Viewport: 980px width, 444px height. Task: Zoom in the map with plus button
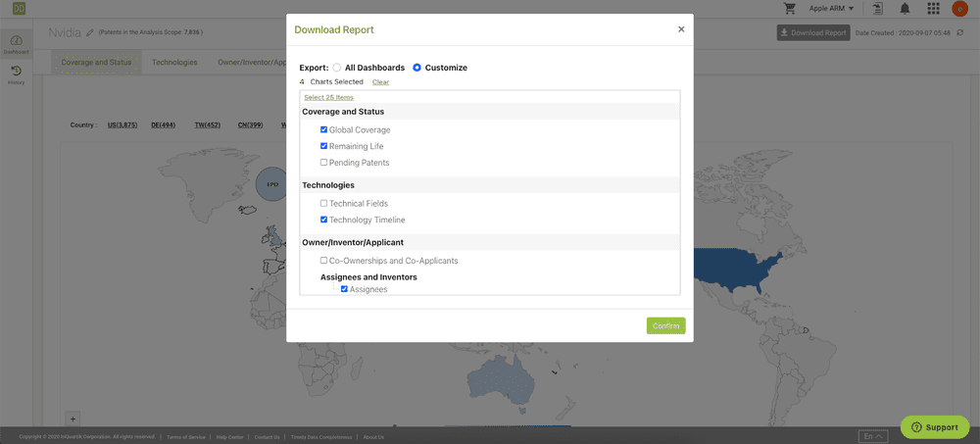click(73, 419)
